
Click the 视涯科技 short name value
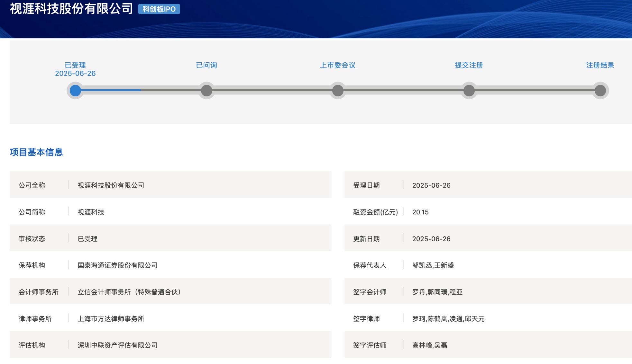point(91,212)
